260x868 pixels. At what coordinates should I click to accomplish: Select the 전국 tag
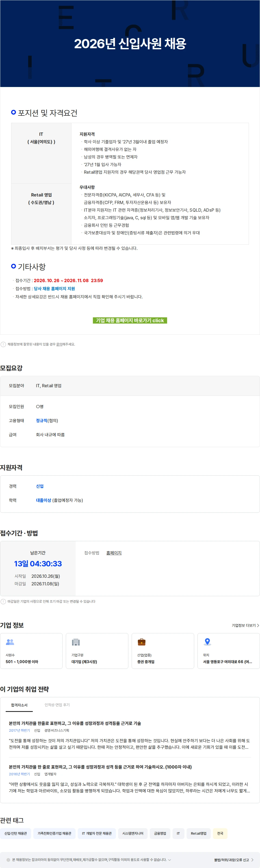tap(220, 833)
